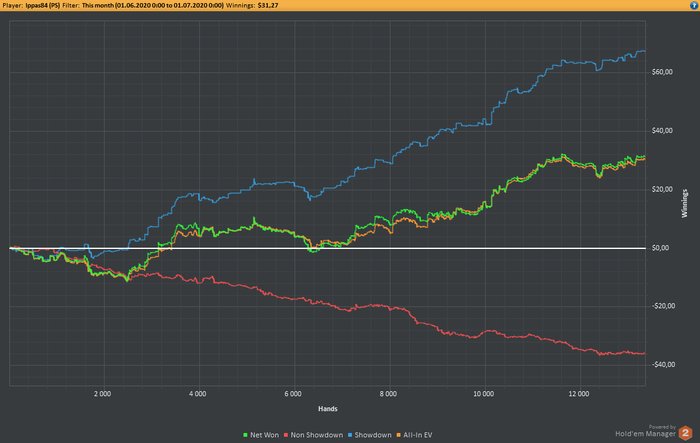Click the red Non Showdown color swatch
Screen dimensions: 700x443
click(286, 435)
